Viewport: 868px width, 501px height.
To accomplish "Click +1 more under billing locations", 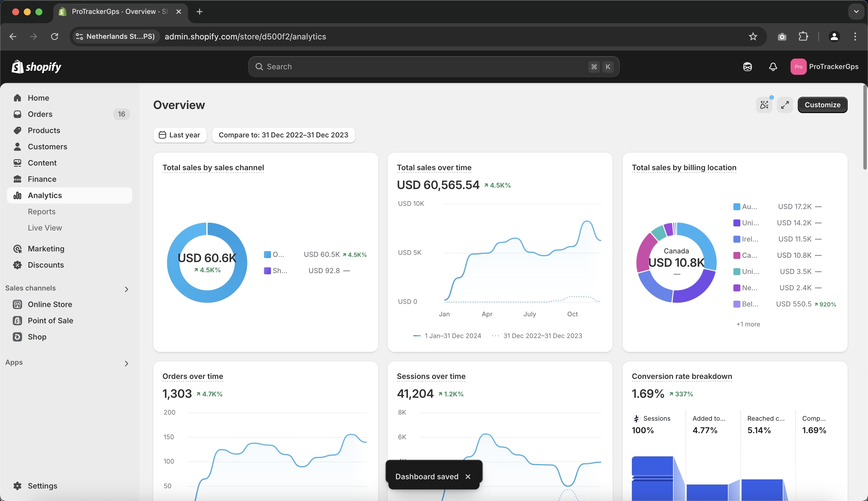I will [x=748, y=324].
